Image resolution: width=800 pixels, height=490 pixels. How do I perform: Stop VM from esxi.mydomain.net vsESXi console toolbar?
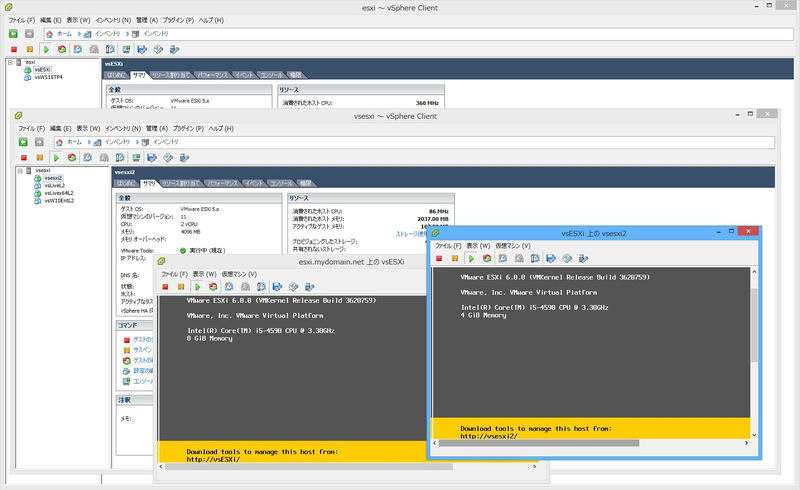(165, 287)
